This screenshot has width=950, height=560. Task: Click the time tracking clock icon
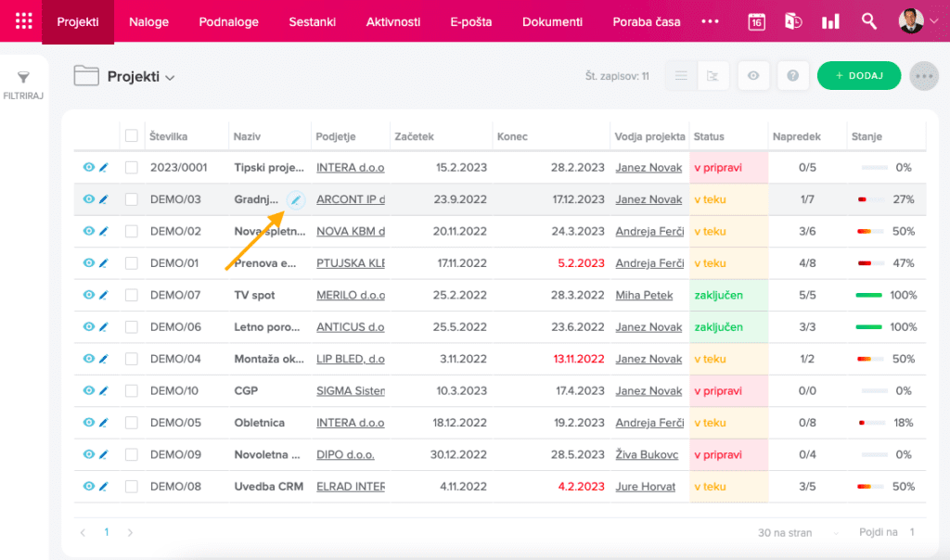793,21
